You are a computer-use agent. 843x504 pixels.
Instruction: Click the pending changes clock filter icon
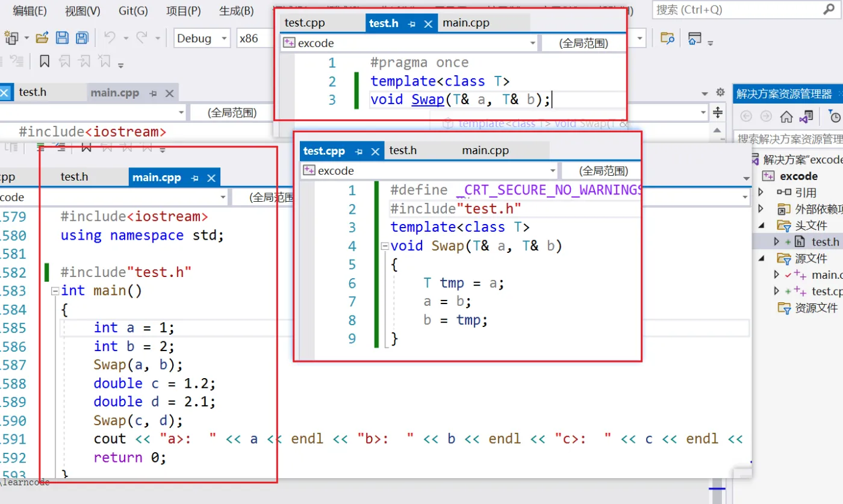click(x=835, y=116)
